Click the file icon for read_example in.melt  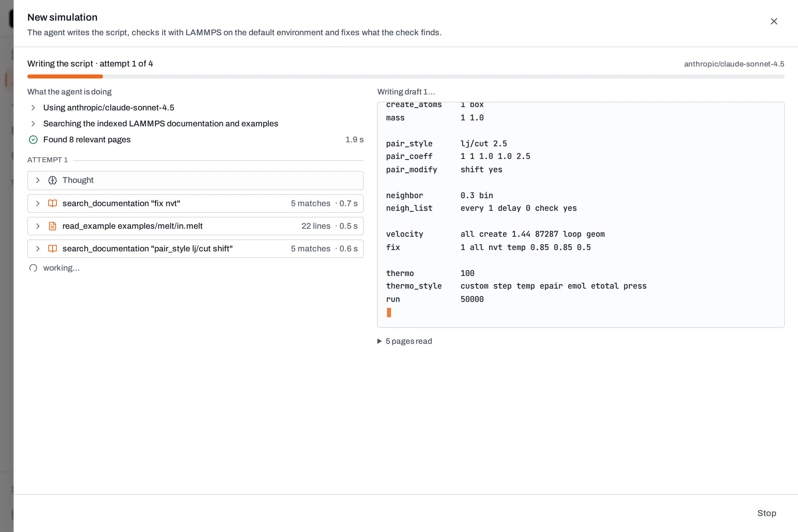pyautogui.click(x=52, y=226)
